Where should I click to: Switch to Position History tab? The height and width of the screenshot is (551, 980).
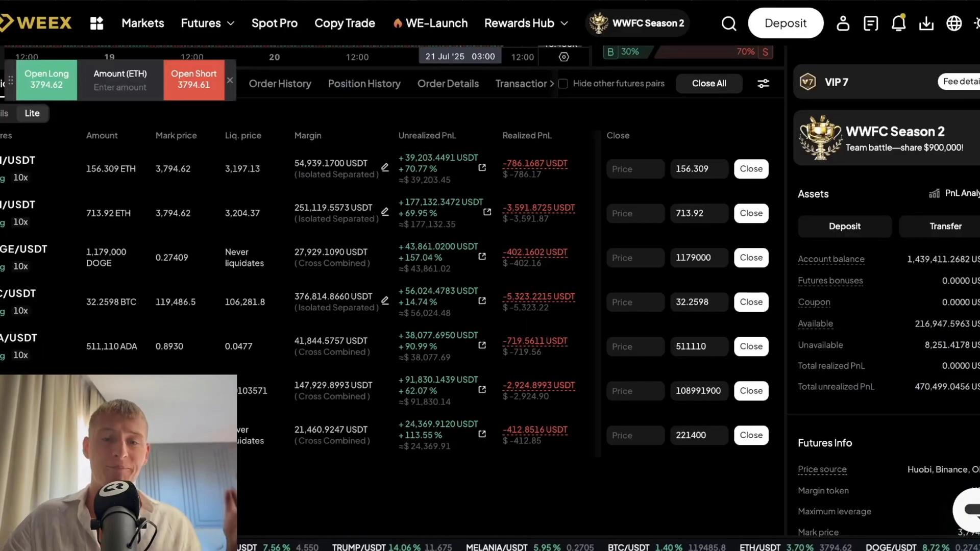[364, 83]
